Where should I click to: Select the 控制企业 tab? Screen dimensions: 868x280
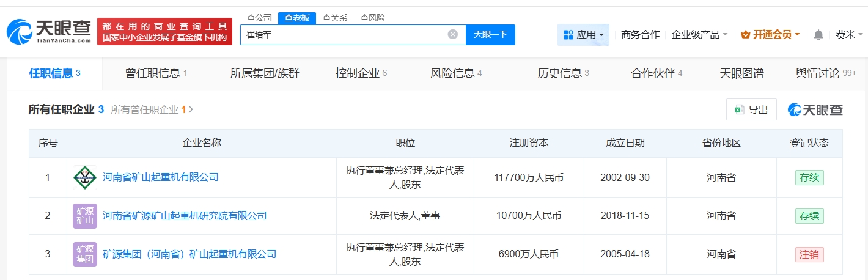click(x=361, y=73)
